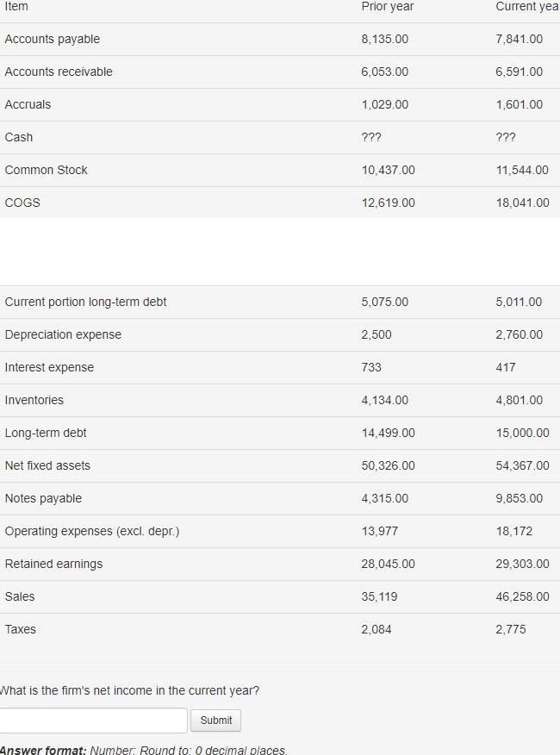Select the Common Stock row
Viewport: 560px width, 755px height.
pos(46,170)
